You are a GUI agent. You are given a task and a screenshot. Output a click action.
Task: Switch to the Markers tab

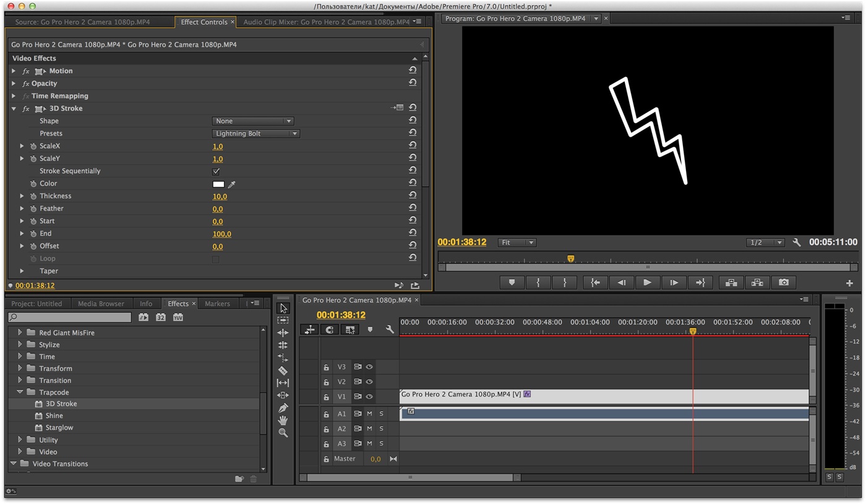217,304
